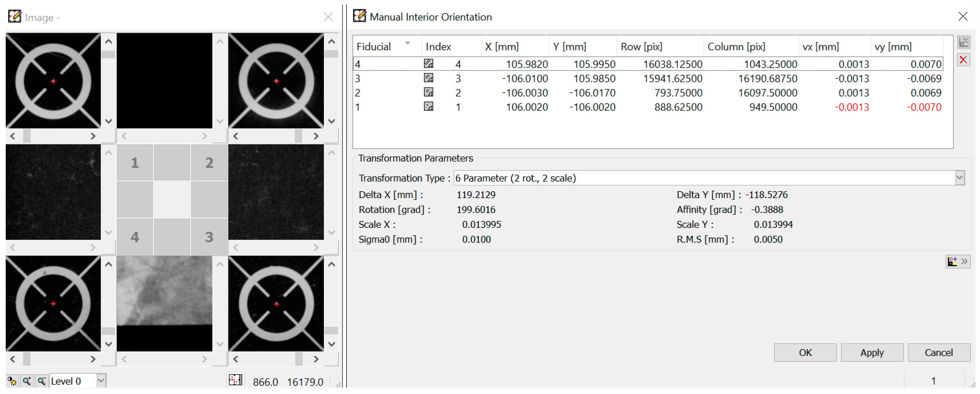This screenshot has width=980, height=394.
Task: Select fiducial position 3 in the layout grid
Action: click(209, 237)
